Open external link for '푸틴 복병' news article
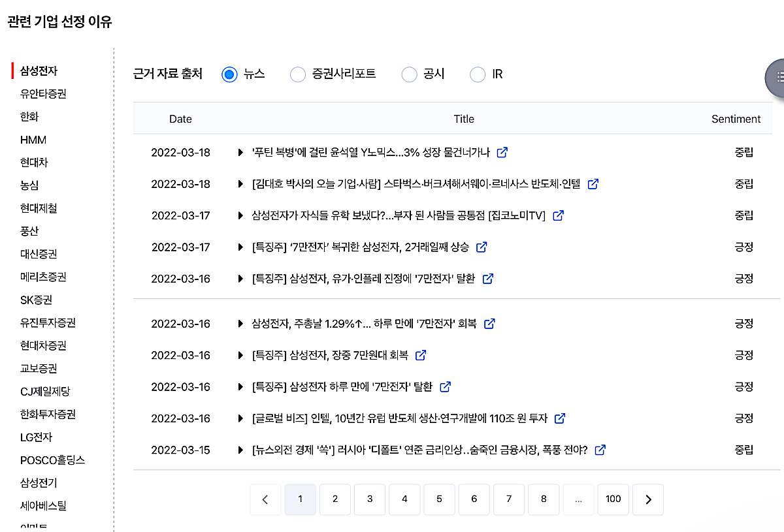 tap(502, 153)
